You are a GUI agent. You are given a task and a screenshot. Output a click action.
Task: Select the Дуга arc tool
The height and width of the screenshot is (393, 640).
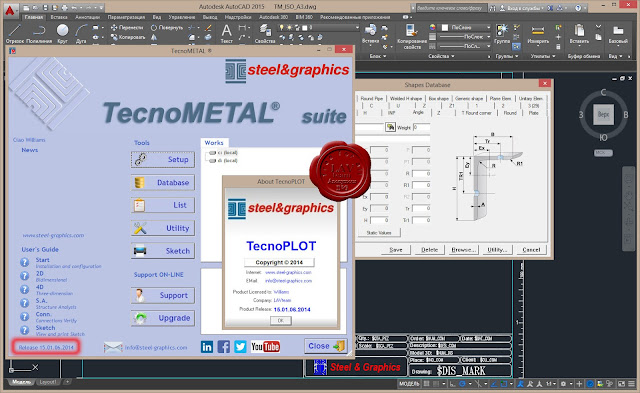point(81,33)
